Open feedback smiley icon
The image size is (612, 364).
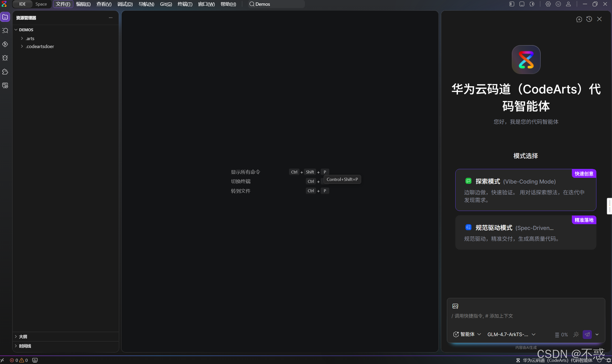[558, 4]
